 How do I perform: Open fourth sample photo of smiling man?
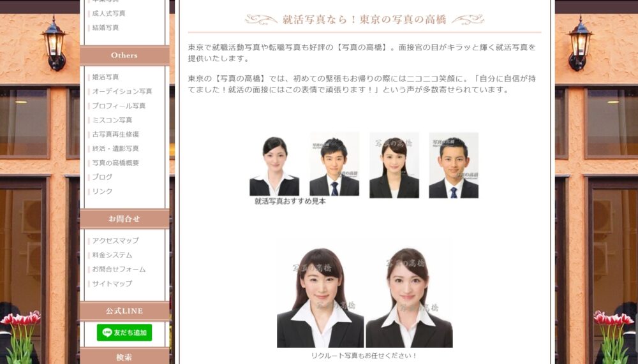454,165
